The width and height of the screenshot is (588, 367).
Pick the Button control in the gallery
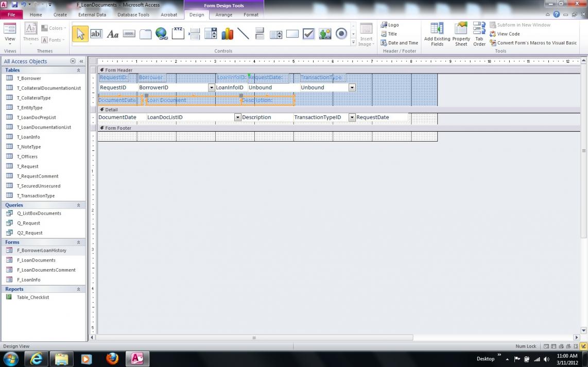tap(129, 34)
